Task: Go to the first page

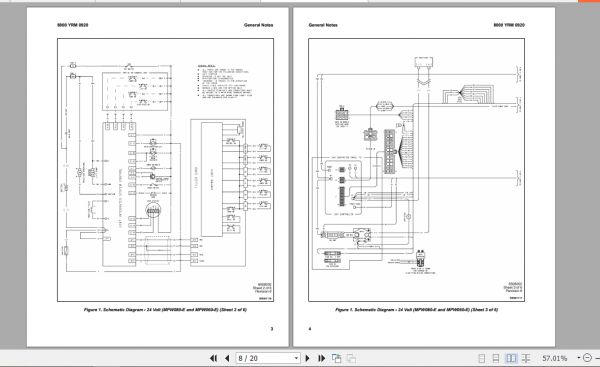Action: coord(214,358)
